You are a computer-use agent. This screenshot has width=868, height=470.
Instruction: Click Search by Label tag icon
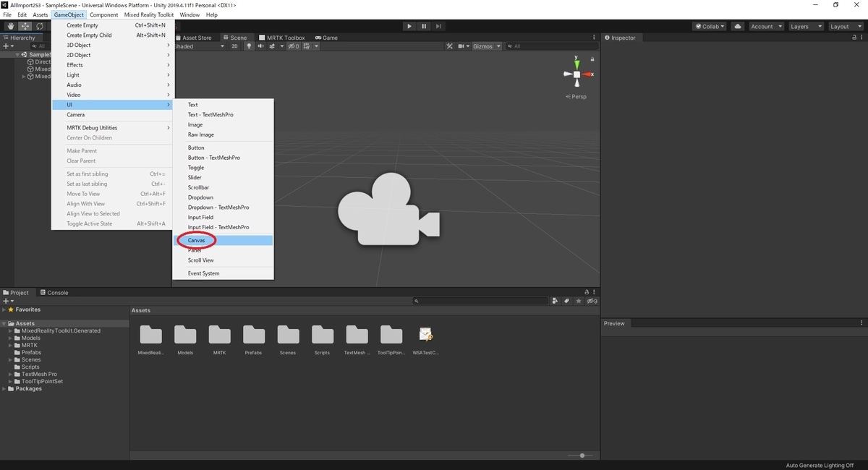coord(567,301)
